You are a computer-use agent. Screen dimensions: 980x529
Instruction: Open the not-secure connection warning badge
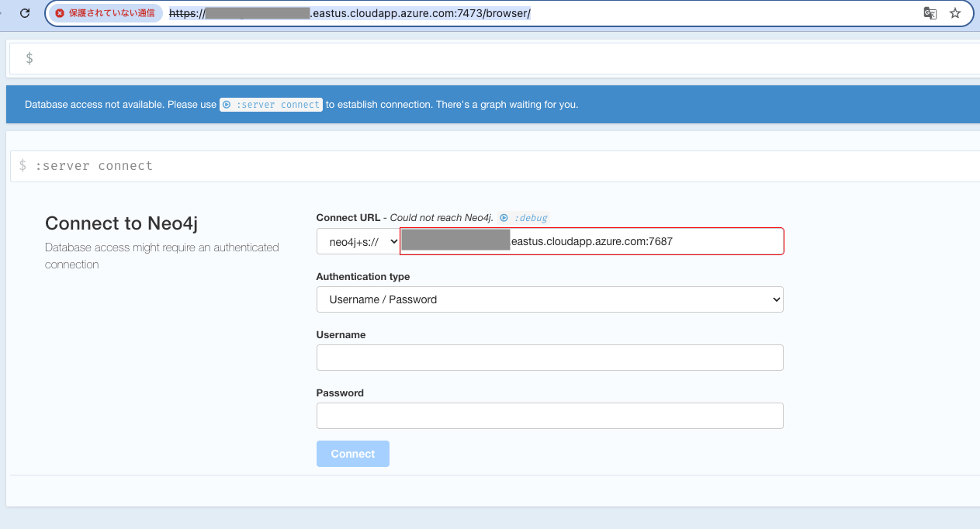click(106, 13)
